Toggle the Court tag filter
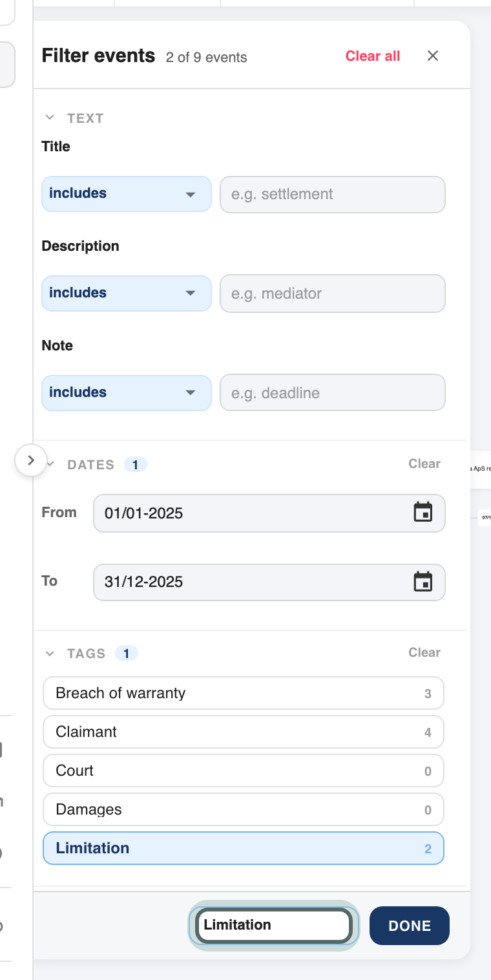 click(x=244, y=771)
